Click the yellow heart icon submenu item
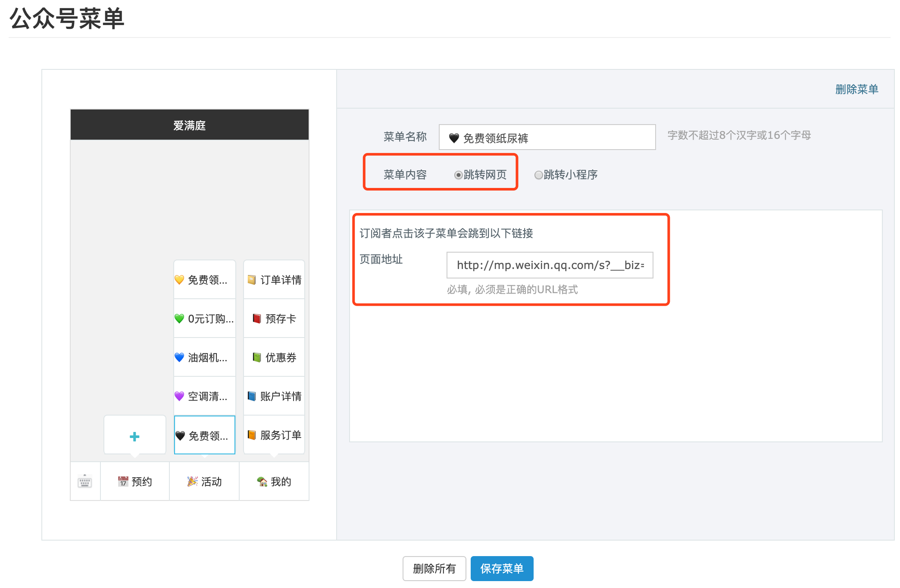Image resolution: width=900 pixels, height=588 pixels. 179,280
